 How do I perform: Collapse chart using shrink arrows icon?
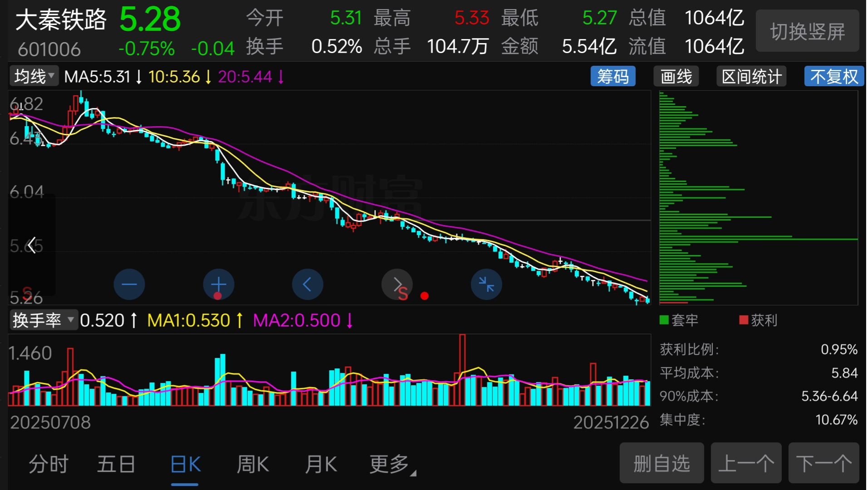click(x=486, y=284)
